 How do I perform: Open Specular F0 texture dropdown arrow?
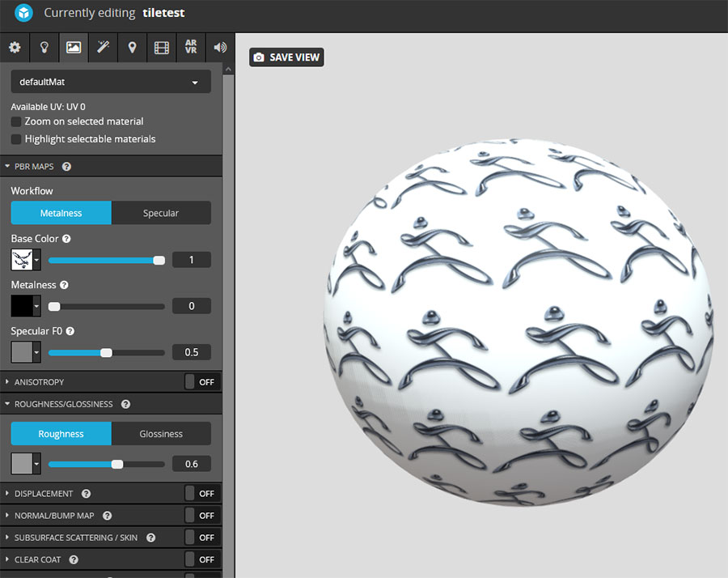(x=36, y=352)
